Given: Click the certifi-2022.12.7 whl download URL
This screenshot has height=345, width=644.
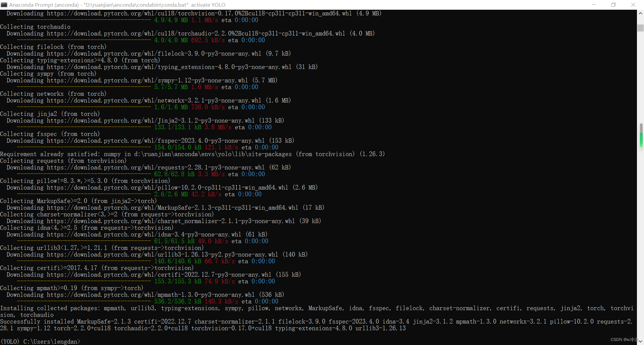Looking at the screenshot, I should (159, 275).
